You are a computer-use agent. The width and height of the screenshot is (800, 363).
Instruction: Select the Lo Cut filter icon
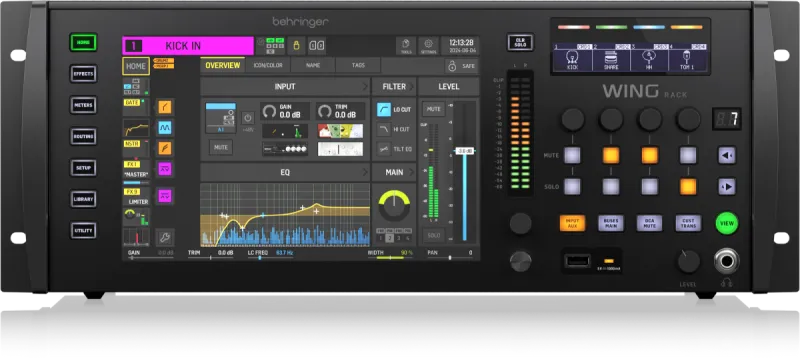pyautogui.click(x=384, y=109)
